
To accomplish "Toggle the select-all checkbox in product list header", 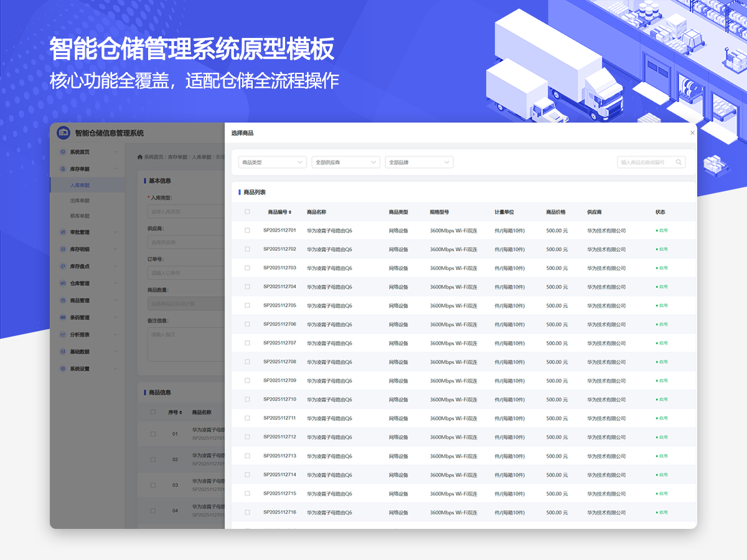I will (x=247, y=212).
